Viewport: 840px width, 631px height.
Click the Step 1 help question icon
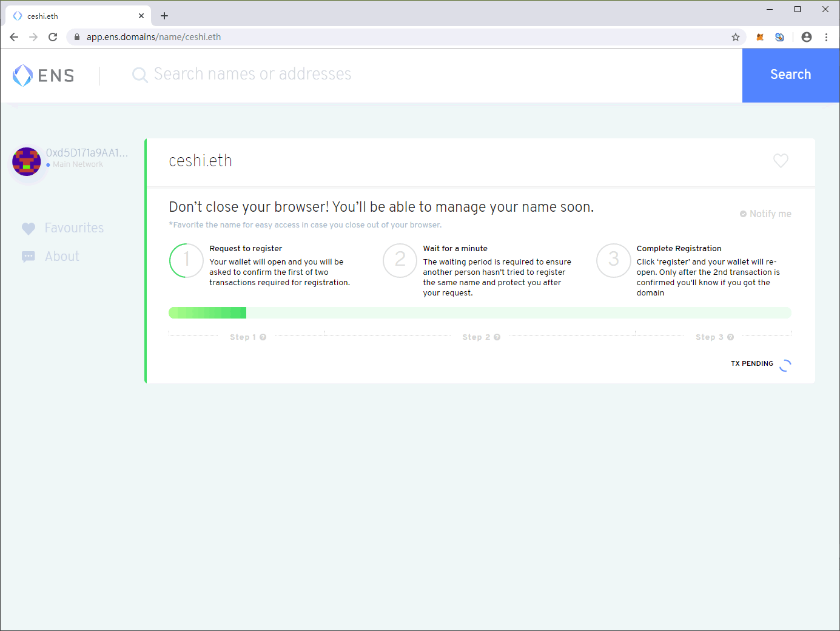coord(263,337)
